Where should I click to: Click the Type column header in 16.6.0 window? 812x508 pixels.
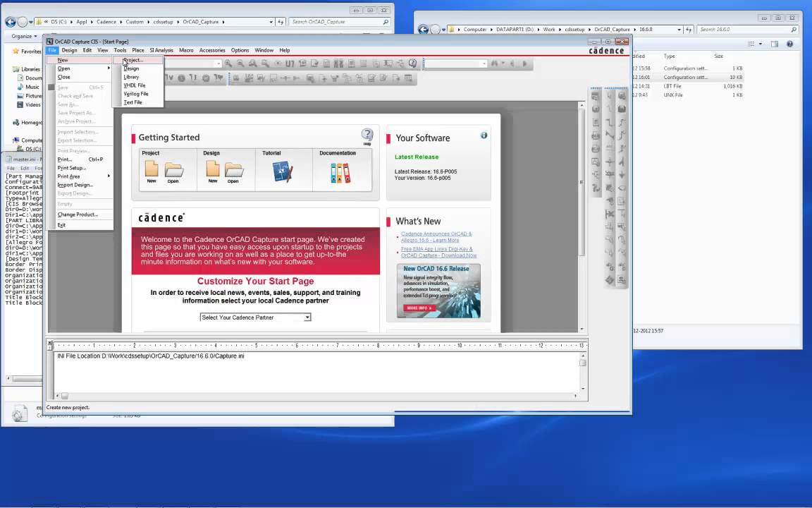pos(669,56)
